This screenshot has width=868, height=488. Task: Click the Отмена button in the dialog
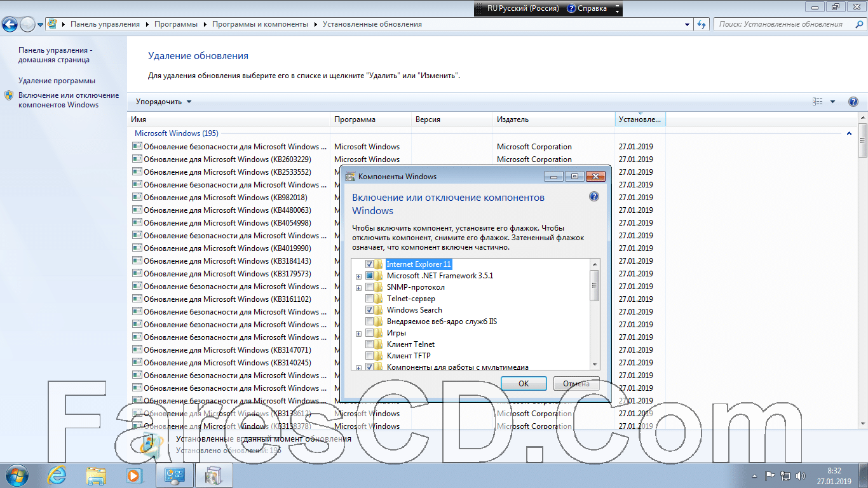(576, 383)
